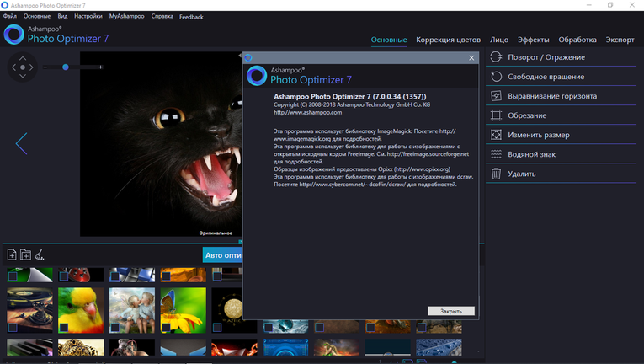
Task: Click the Авто оптимизация button
Action: pyautogui.click(x=222, y=255)
